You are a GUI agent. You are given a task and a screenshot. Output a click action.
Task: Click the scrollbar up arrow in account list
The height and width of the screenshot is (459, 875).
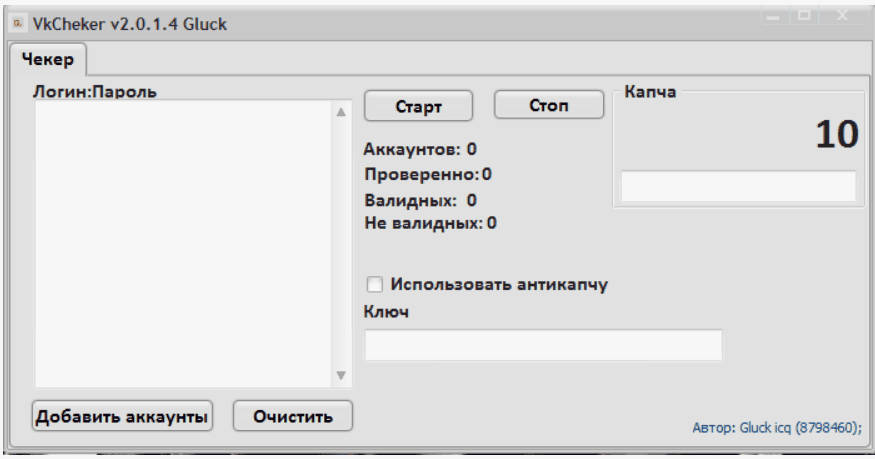[x=342, y=112]
